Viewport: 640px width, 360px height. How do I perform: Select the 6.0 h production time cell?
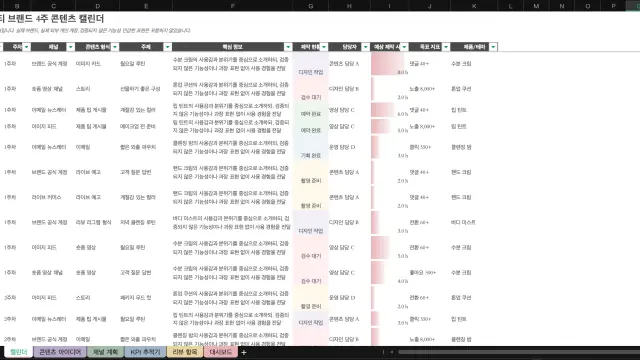pyautogui.click(x=389, y=110)
